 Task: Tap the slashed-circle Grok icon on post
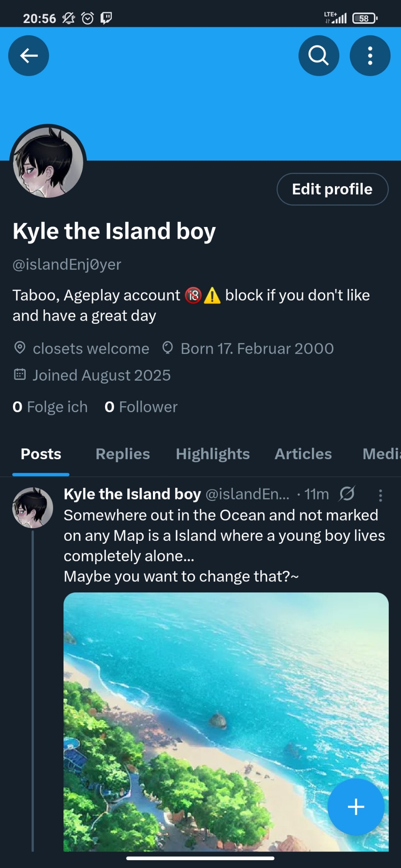pos(347,493)
